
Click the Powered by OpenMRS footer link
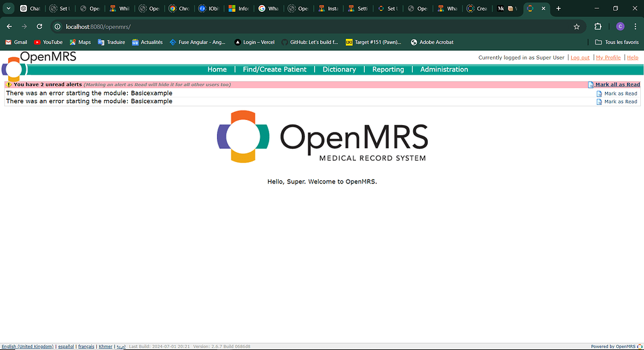pyautogui.click(x=616, y=347)
